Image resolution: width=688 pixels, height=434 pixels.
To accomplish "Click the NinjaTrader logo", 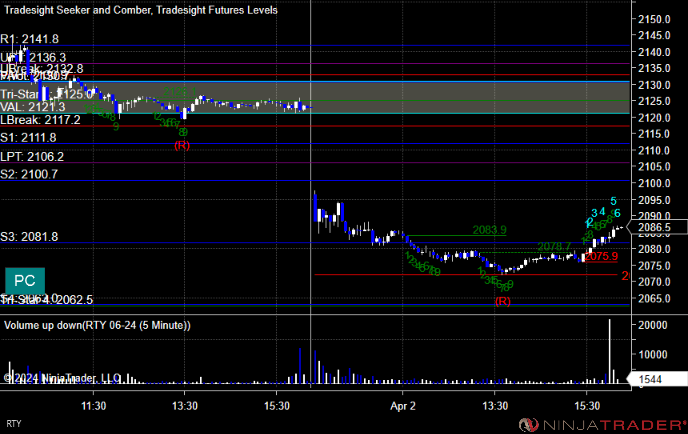I will (602, 425).
